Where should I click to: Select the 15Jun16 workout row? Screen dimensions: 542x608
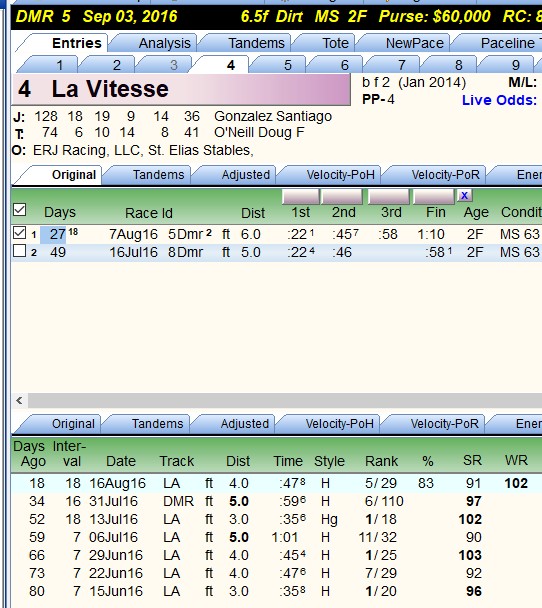point(276,591)
